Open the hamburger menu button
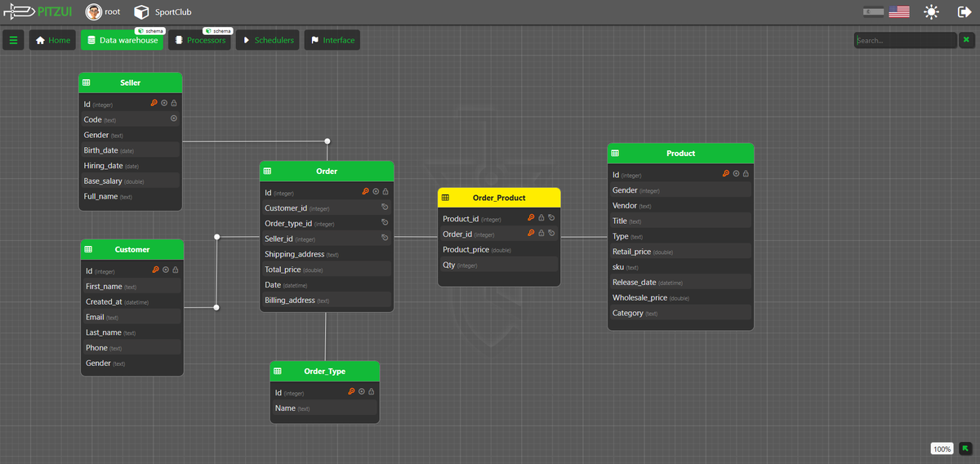This screenshot has width=980, height=464. click(x=13, y=40)
